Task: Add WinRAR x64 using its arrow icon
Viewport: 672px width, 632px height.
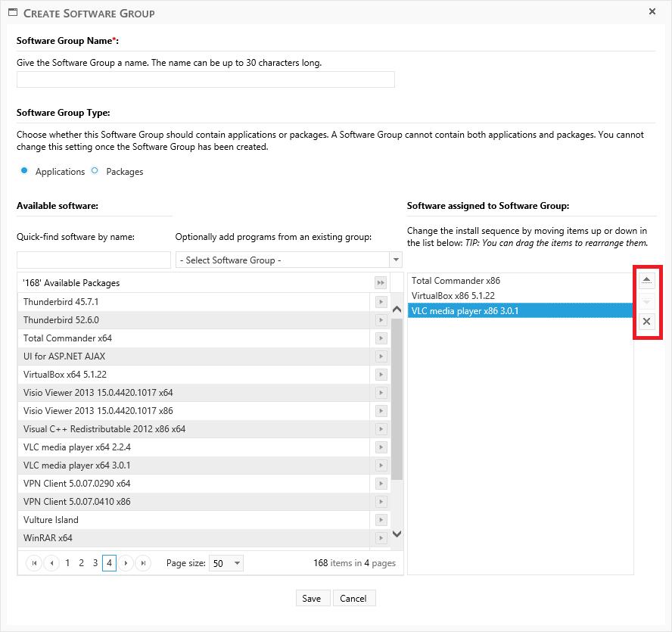Action: tap(381, 538)
